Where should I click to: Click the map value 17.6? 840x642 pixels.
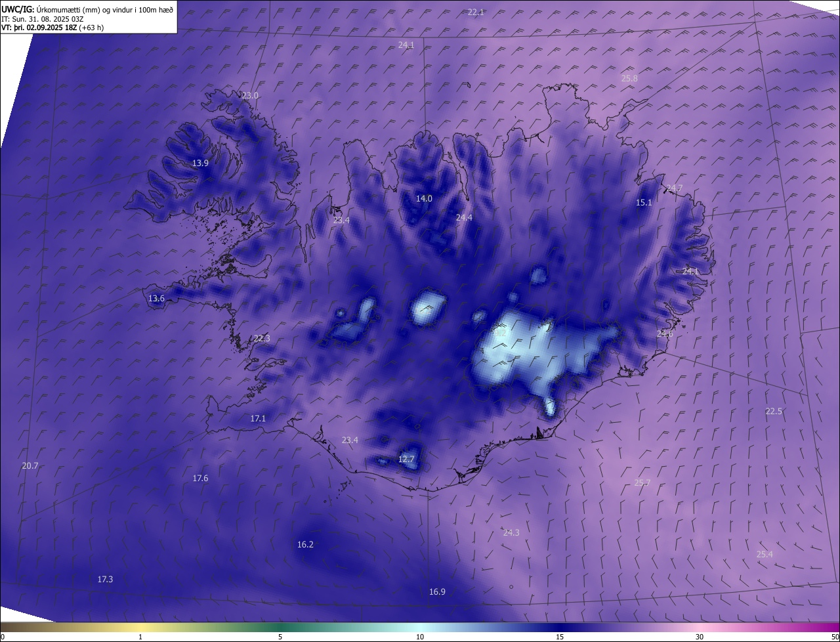point(200,478)
